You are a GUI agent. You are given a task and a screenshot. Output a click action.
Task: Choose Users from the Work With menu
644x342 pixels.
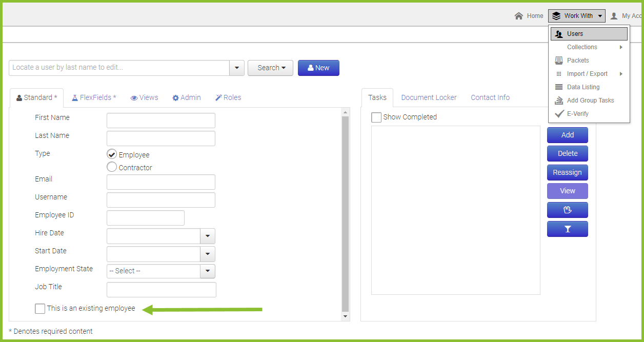[x=589, y=34]
